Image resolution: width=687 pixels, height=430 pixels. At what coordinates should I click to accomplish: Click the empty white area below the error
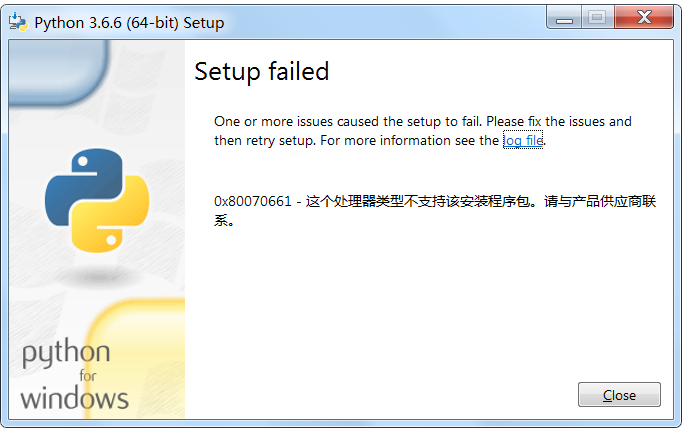[429, 302]
